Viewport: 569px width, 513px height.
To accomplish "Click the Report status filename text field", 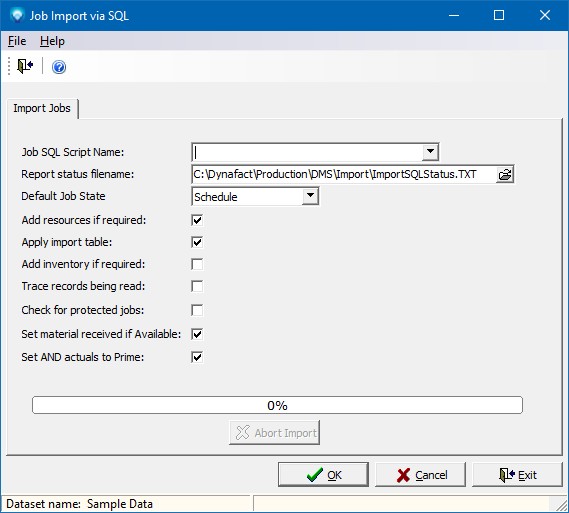I will click(x=344, y=175).
